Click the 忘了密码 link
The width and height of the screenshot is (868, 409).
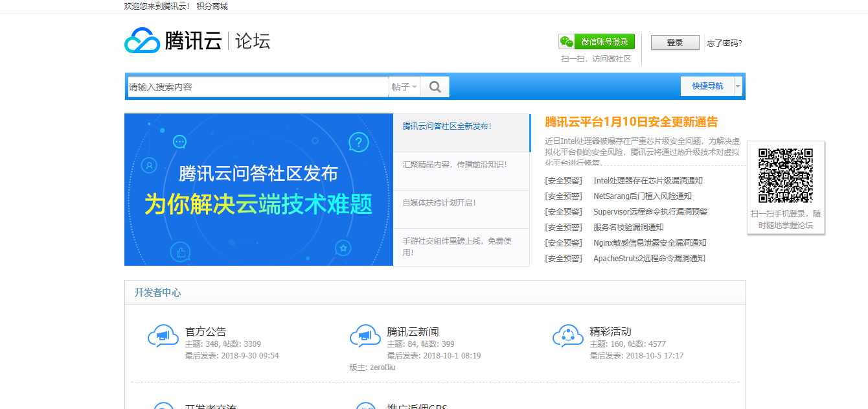coord(724,43)
